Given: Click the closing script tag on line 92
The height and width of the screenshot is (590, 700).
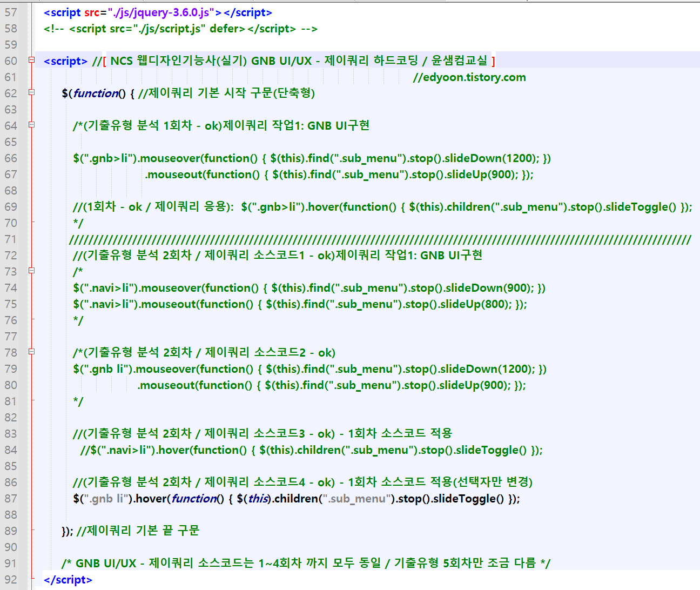Looking at the screenshot, I should click(68, 580).
